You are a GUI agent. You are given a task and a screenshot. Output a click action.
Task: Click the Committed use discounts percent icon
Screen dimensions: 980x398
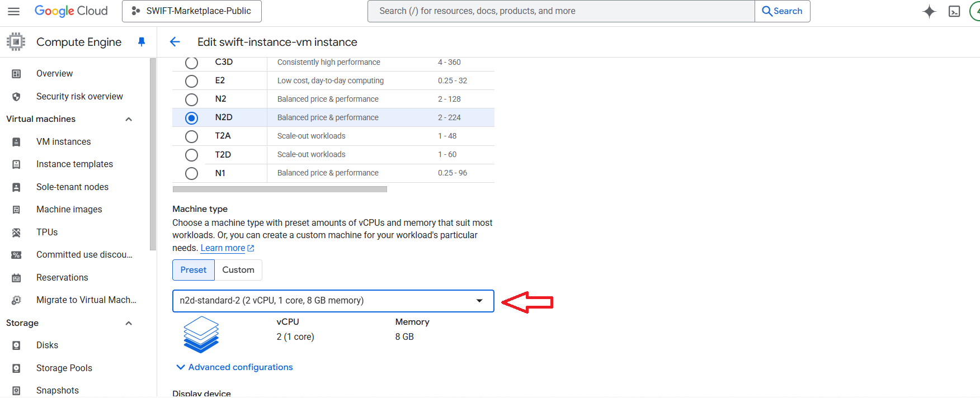point(16,255)
